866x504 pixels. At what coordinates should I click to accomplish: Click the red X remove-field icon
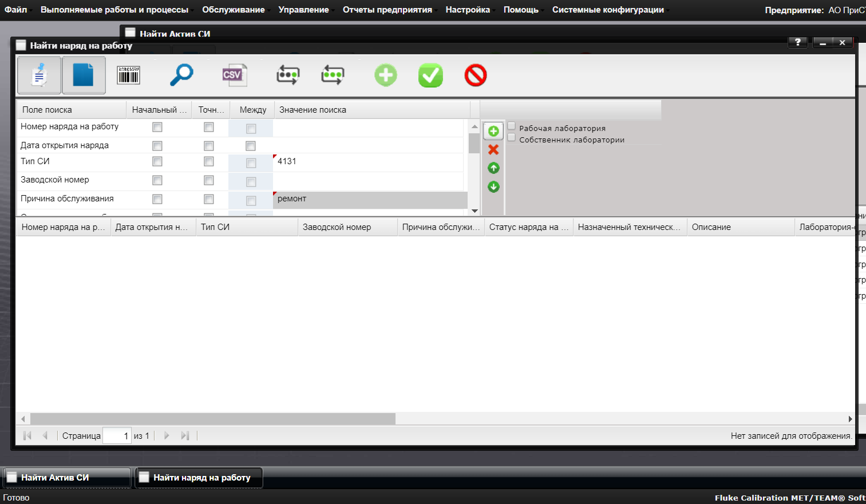493,150
